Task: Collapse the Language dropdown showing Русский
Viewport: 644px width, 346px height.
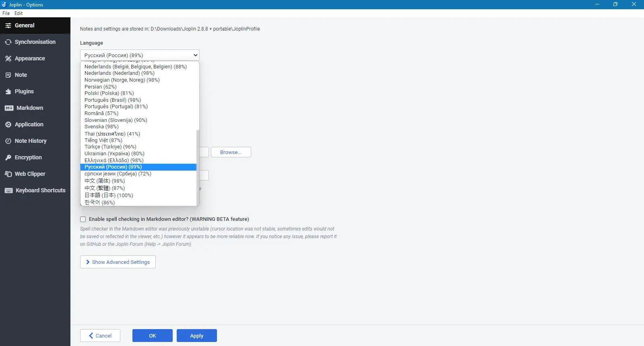Action: click(x=140, y=55)
